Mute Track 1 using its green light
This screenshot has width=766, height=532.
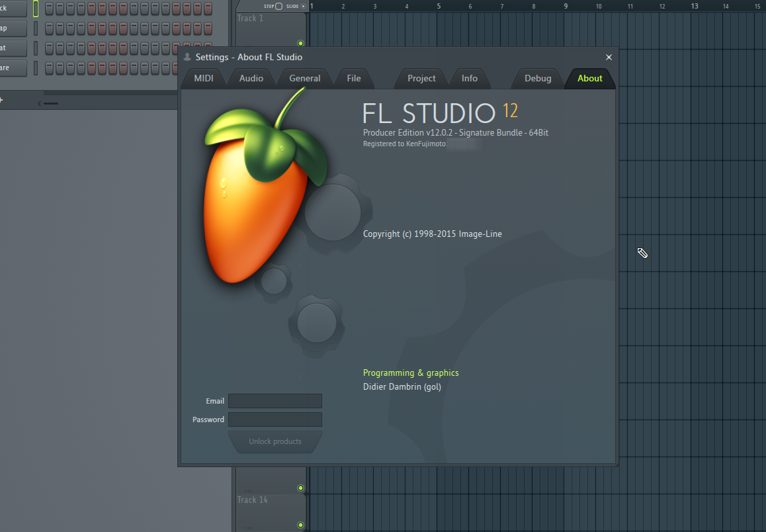pos(300,42)
